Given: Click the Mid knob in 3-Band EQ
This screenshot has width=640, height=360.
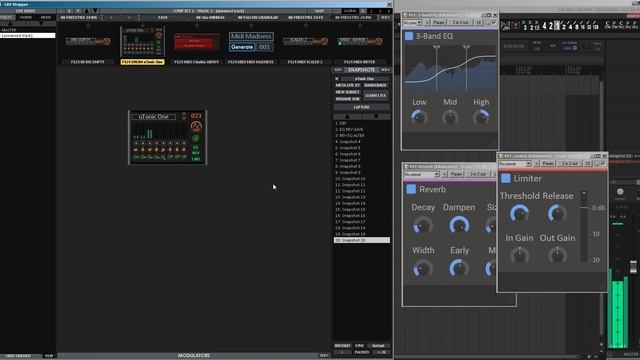Looking at the screenshot, I should (450, 118).
